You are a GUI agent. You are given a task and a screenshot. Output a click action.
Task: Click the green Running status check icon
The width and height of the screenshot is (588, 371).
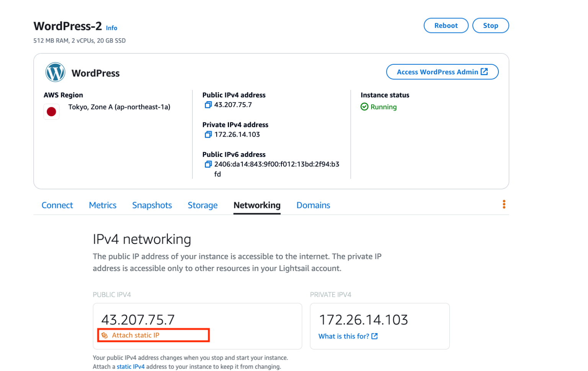point(364,107)
